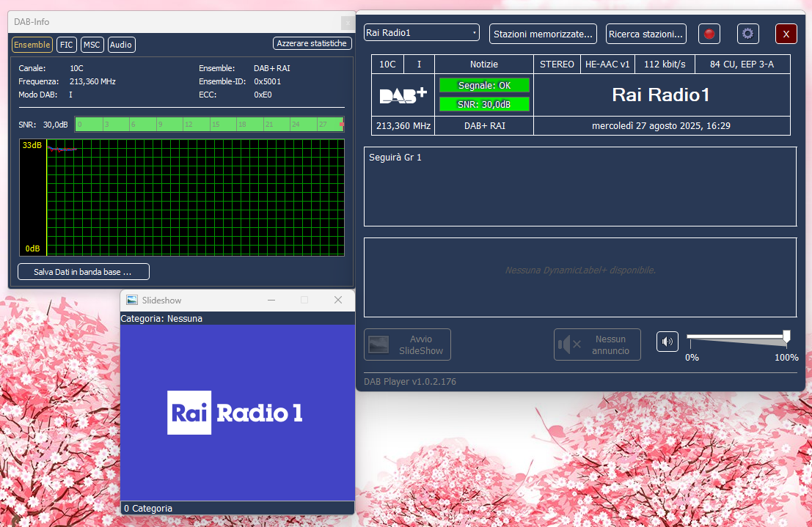Click Salva Dati in banda base button
This screenshot has width=812, height=527.
pyautogui.click(x=84, y=272)
